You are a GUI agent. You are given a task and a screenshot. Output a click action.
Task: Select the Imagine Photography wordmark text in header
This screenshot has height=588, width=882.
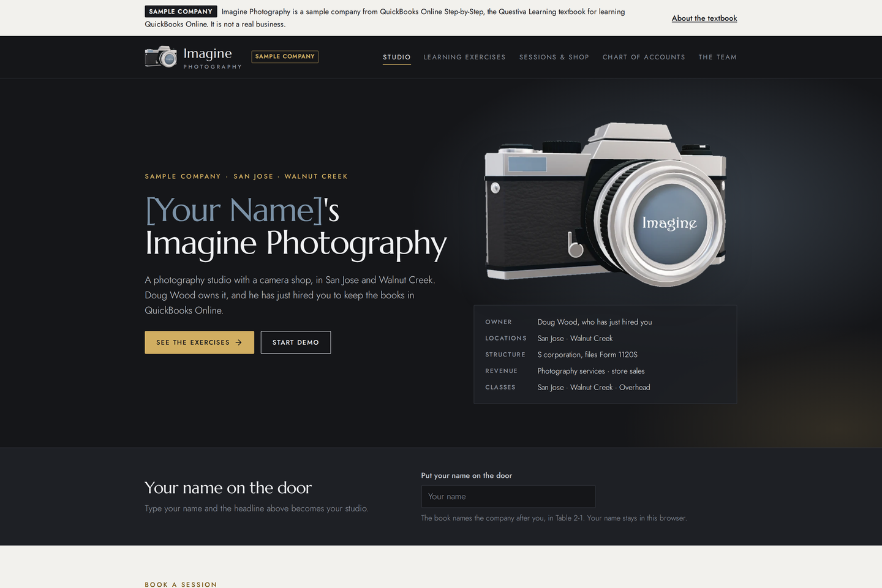tap(213, 58)
